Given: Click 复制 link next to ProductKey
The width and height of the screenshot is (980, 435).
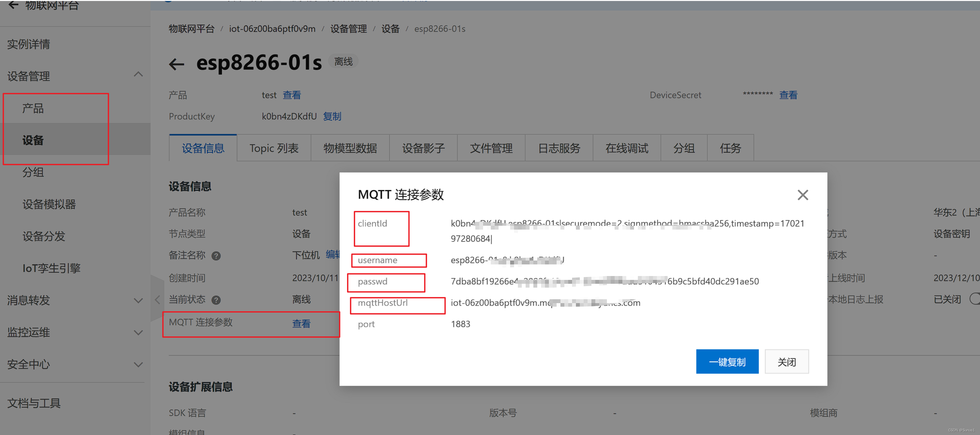Looking at the screenshot, I should 332,116.
